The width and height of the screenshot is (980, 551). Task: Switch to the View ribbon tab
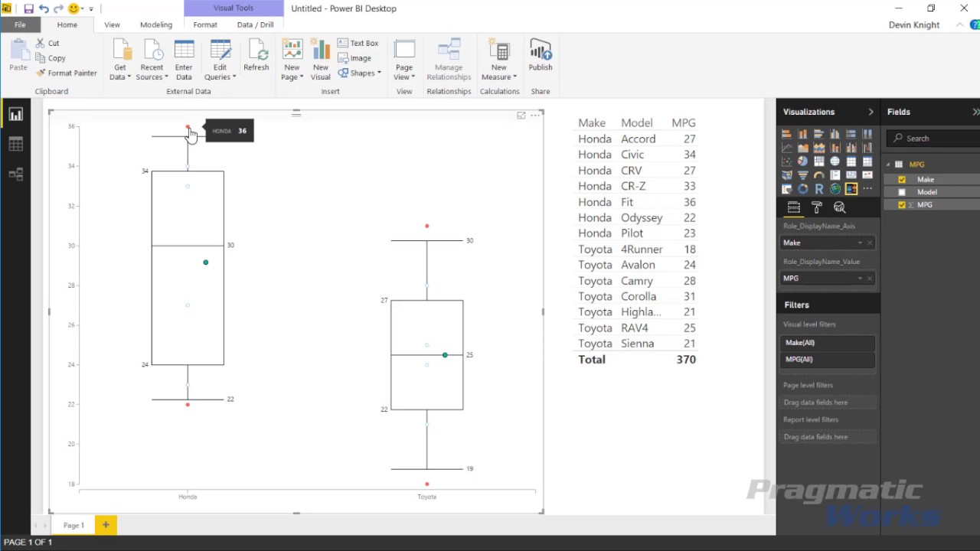(112, 24)
